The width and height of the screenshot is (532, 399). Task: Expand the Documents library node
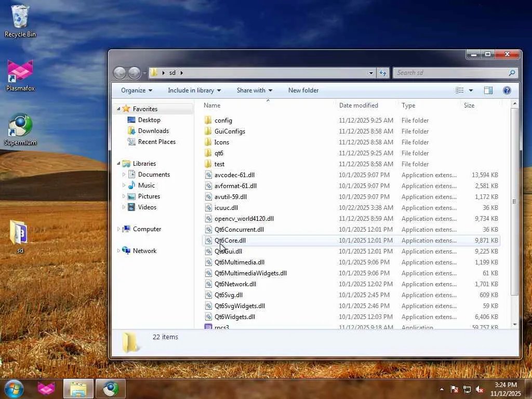pos(124,175)
